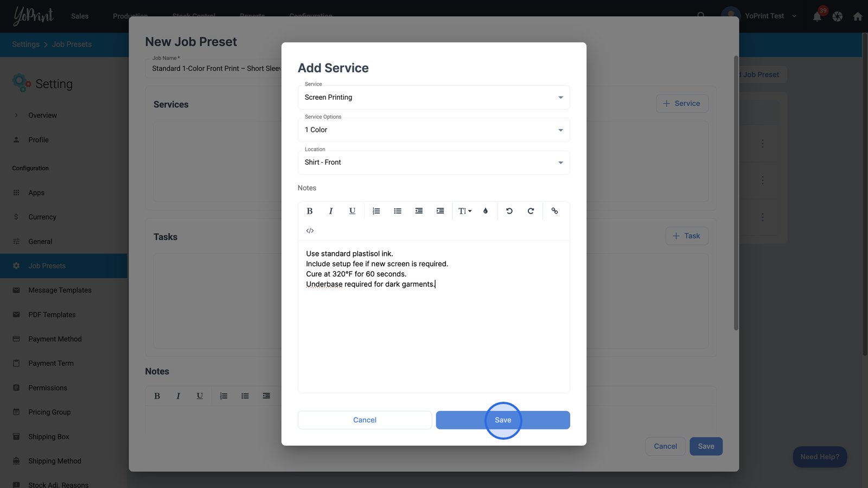Open Message Templates in settings sidebar
The width and height of the screenshot is (868, 488).
tap(63, 290)
